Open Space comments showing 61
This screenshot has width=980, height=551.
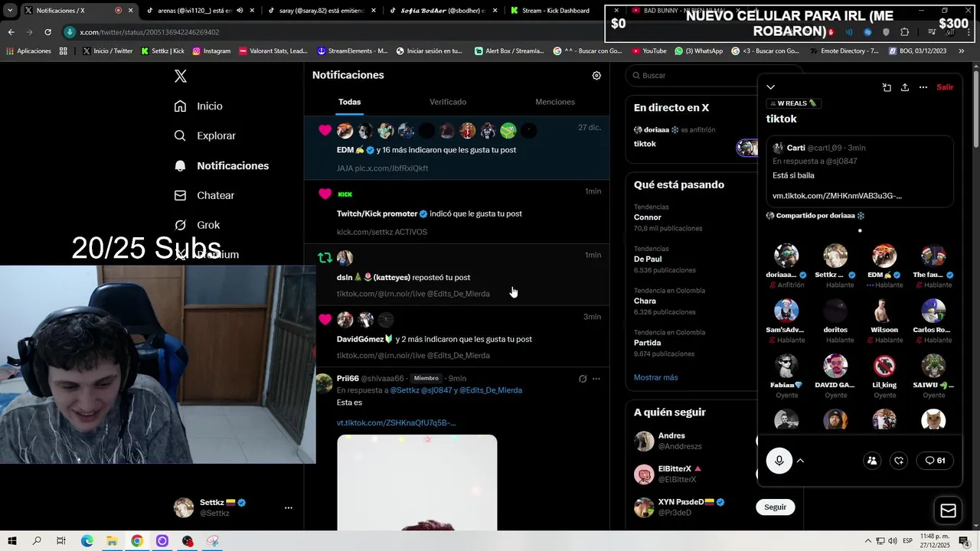[x=935, y=461]
